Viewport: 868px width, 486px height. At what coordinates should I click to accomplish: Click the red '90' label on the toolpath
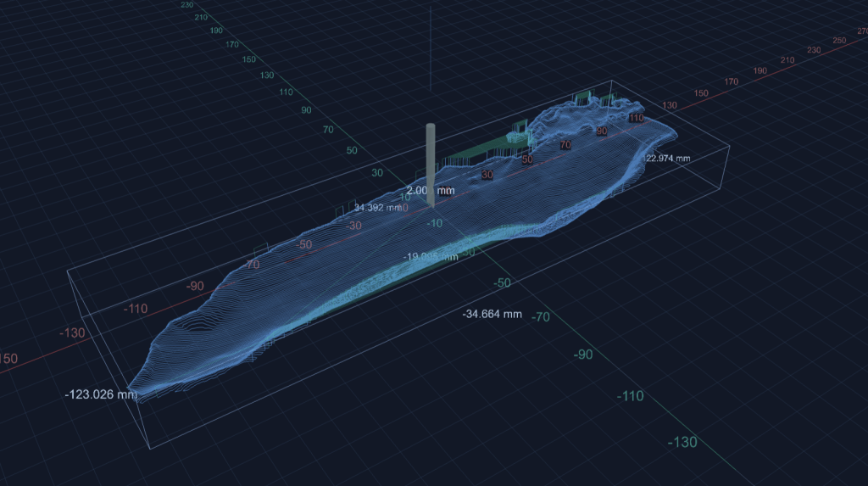point(602,131)
